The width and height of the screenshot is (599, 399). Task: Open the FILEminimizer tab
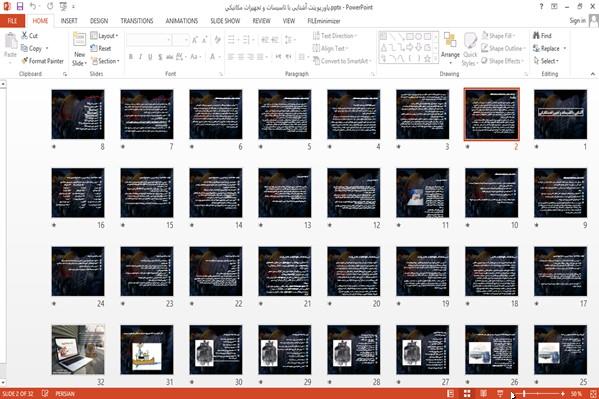(324, 21)
